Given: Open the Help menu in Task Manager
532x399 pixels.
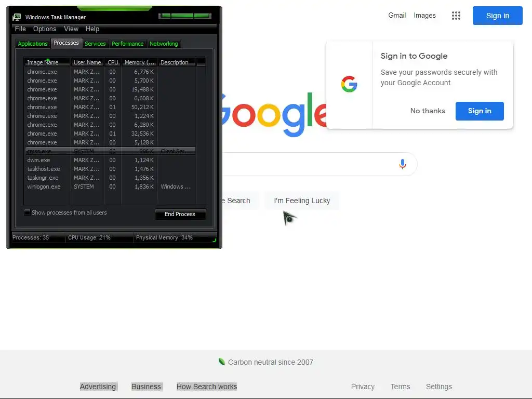Looking at the screenshot, I should [x=92, y=29].
